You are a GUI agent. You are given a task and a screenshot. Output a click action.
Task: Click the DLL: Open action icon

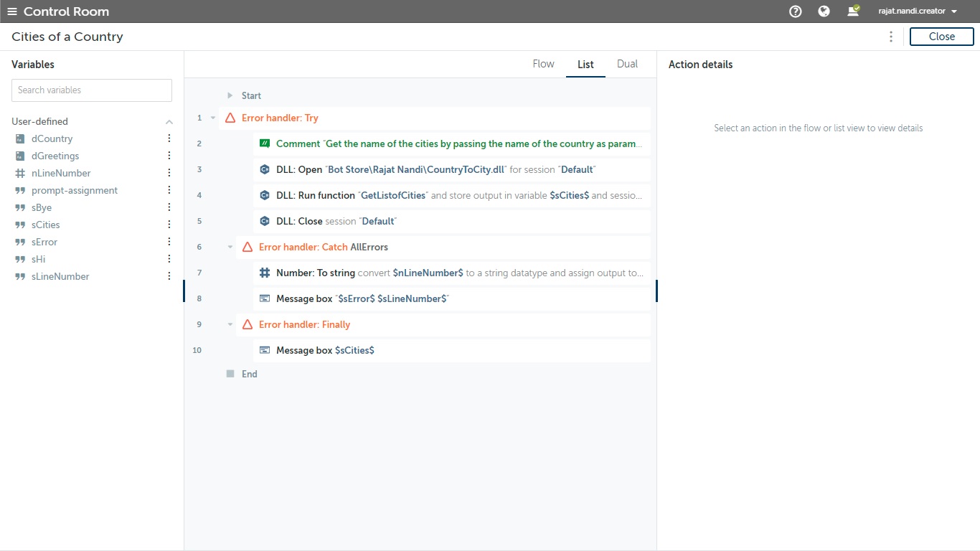pyautogui.click(x=265, y=169)
